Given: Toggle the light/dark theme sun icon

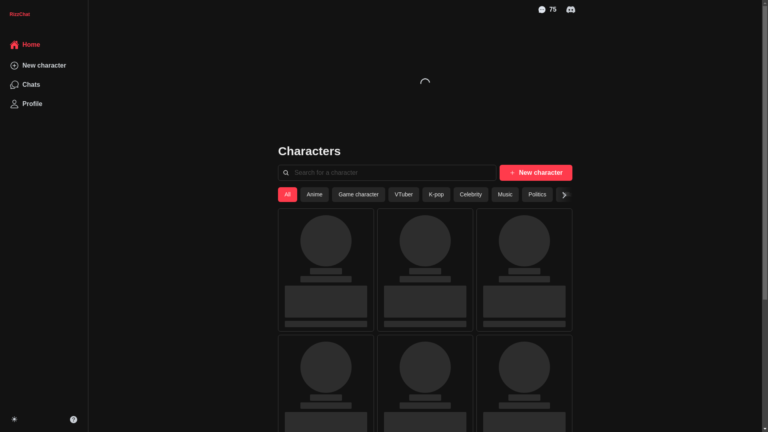Looking at the screenshot, I should 14,419.
